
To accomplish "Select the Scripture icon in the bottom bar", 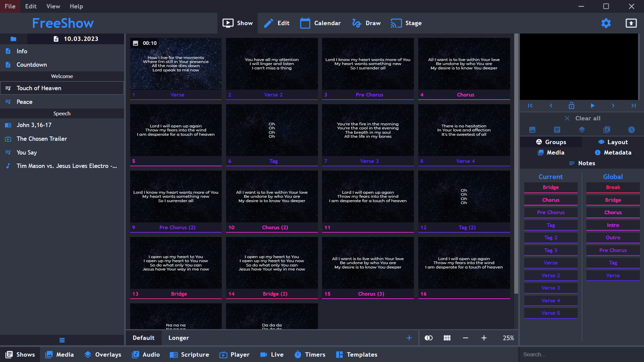I will click(x=189, y=354).
